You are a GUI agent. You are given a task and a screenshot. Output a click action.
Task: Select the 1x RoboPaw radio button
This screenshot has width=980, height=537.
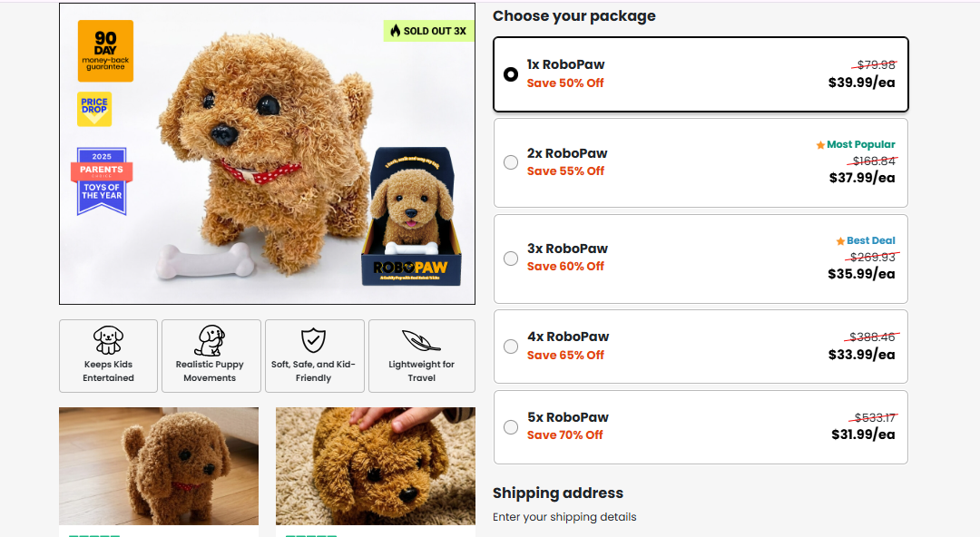click(x=511, y=74)
